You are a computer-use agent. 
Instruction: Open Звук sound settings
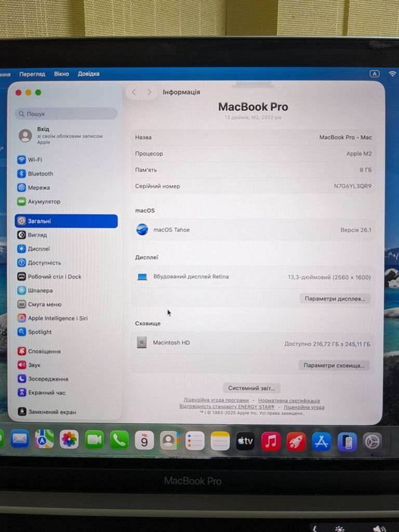coord(29,365)
